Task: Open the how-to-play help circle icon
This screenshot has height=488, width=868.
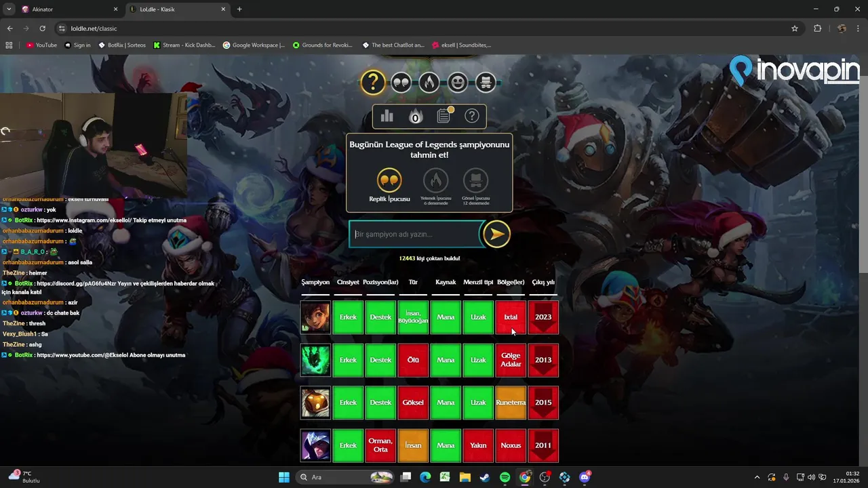Action: [x=471, y=116]
